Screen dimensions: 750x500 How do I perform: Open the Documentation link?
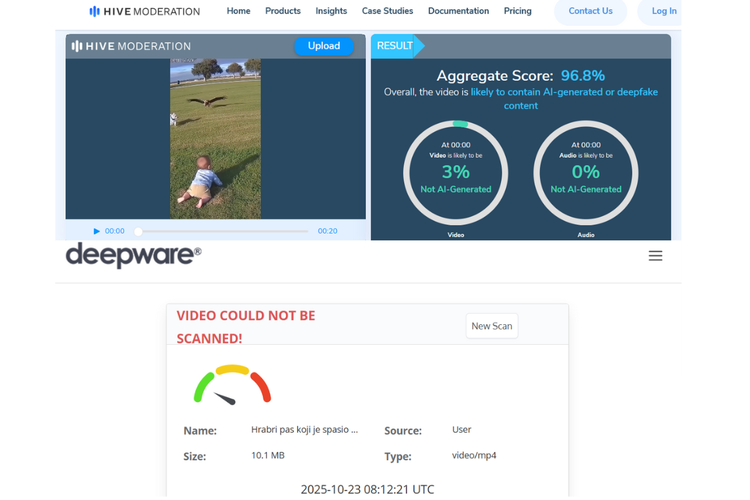458,11
